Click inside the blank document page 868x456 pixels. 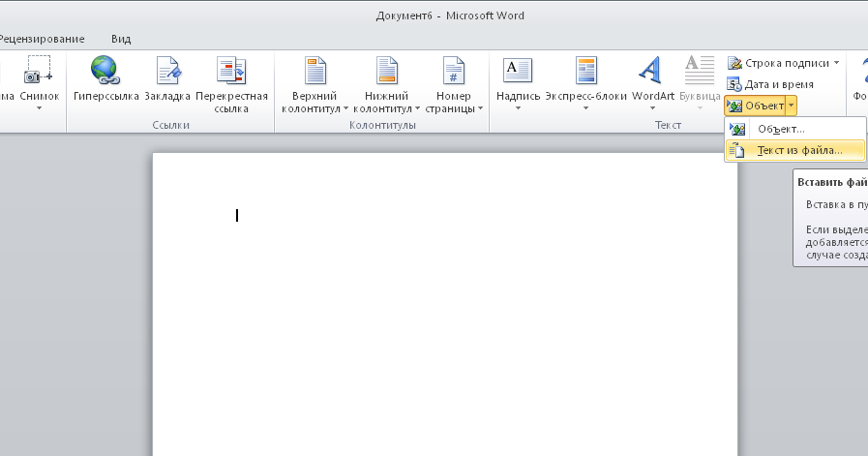pos(445,305)
